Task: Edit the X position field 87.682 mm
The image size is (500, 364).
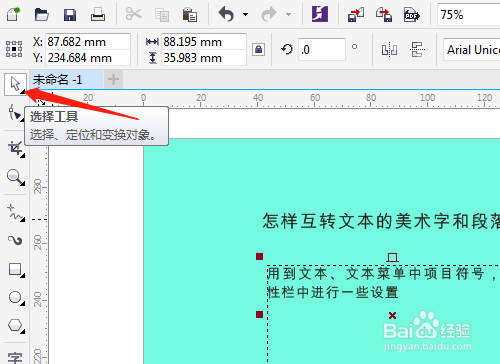Action: (88, 42)
